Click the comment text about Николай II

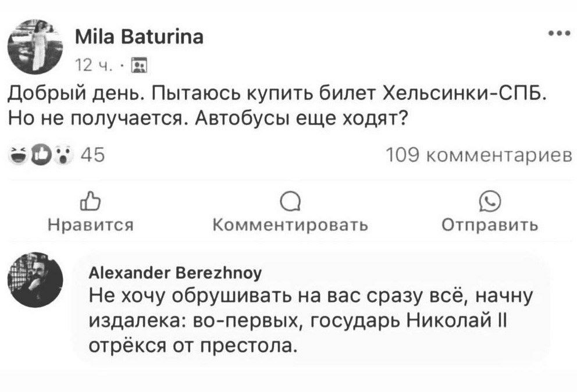(308, 322)
